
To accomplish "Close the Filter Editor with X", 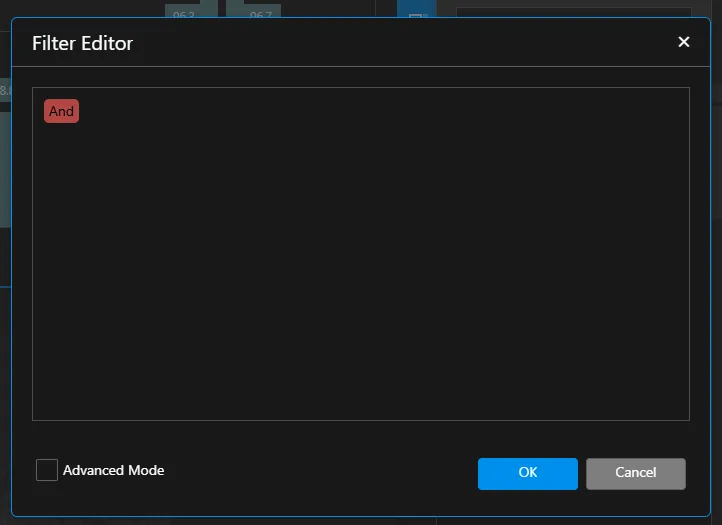I will click(684, 42).
